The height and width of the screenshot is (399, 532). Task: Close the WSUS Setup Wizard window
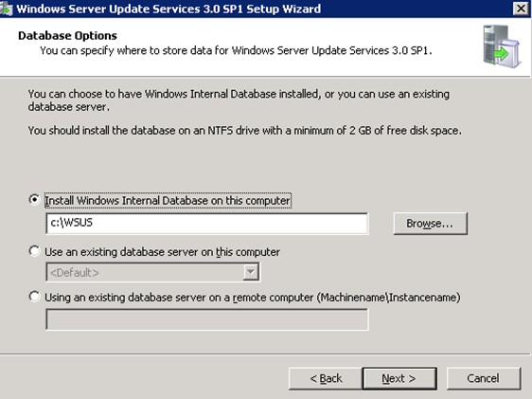click(521, 9)
